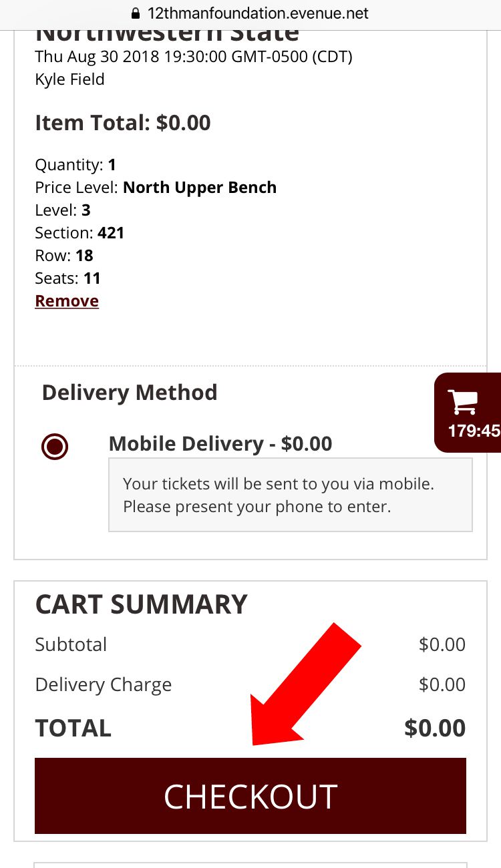Tap the bold TOTAL $0.00 amount

click(x=435, y=728)
